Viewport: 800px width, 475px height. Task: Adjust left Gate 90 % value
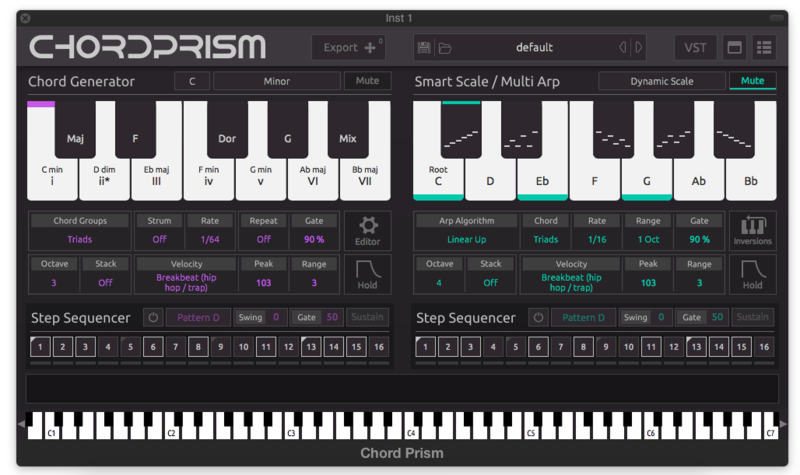click(314, 239)
